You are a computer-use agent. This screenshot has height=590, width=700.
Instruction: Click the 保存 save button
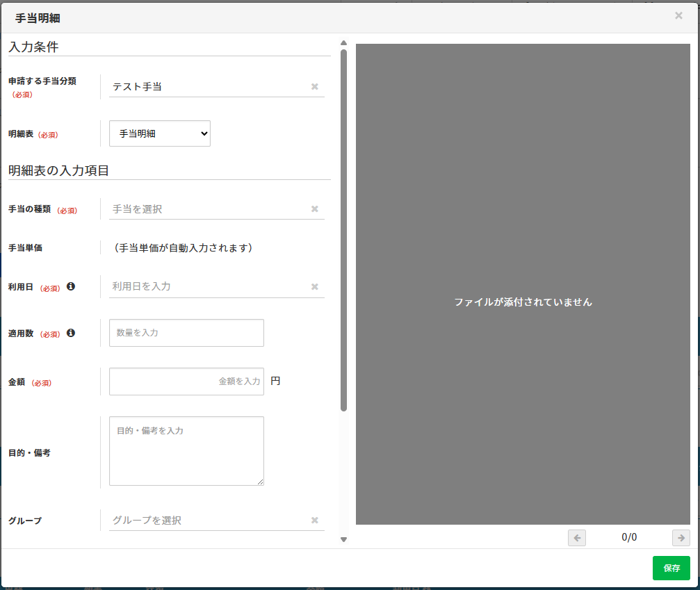point(671,568)
